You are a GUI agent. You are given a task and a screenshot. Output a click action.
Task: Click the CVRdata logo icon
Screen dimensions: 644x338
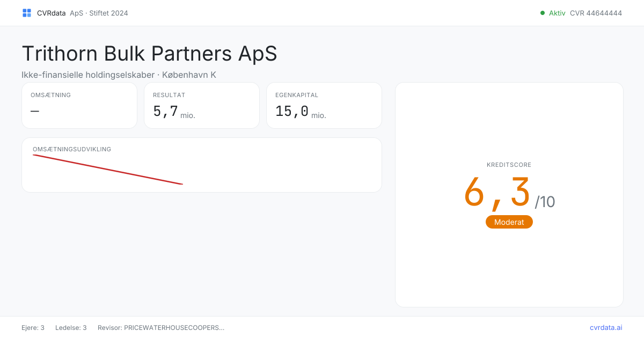point(27,13)
